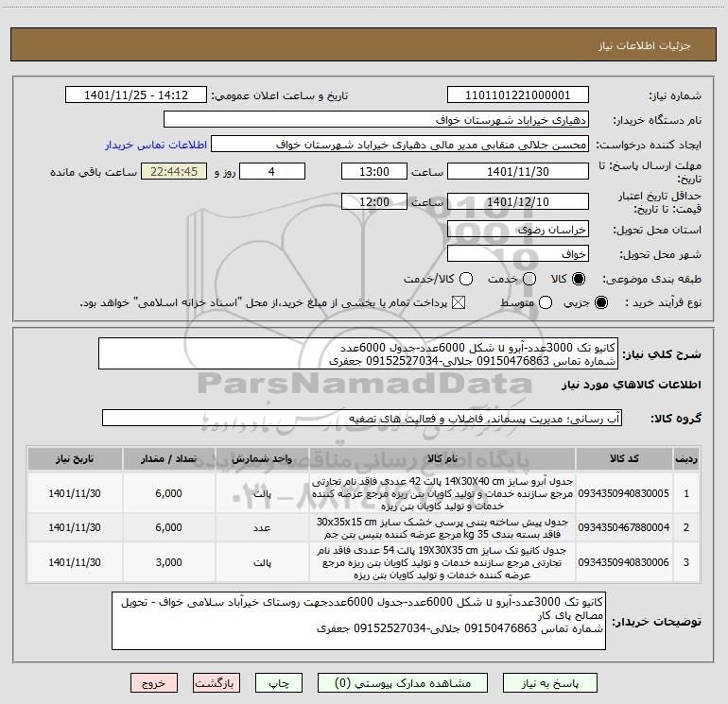728x704 pixels.
Task: Click the need number field 1101101221000001
Action: point(518,94)
